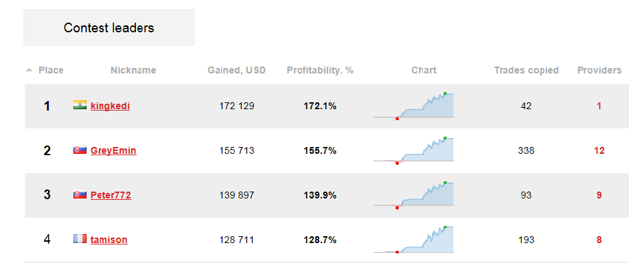
Task: Open the tamison profile link
Action: tap(109, 239)
